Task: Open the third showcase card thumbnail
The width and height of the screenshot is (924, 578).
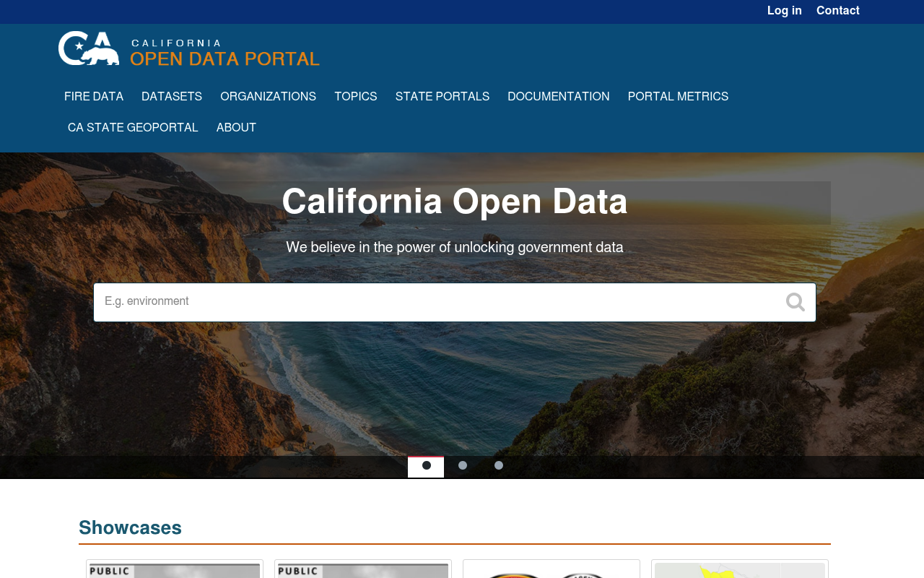Action: (x=552, y=570)
